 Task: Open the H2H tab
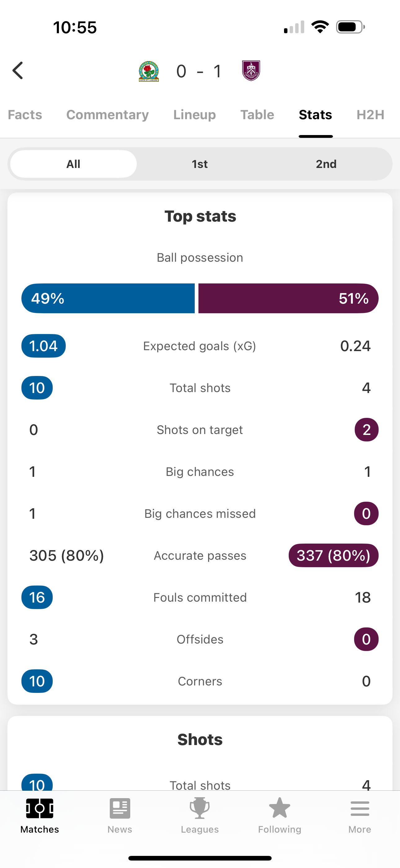370,115
